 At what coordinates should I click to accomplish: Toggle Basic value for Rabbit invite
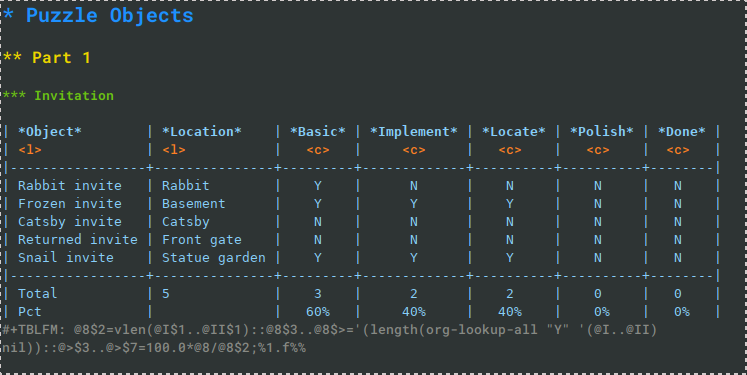click(318, 185)
